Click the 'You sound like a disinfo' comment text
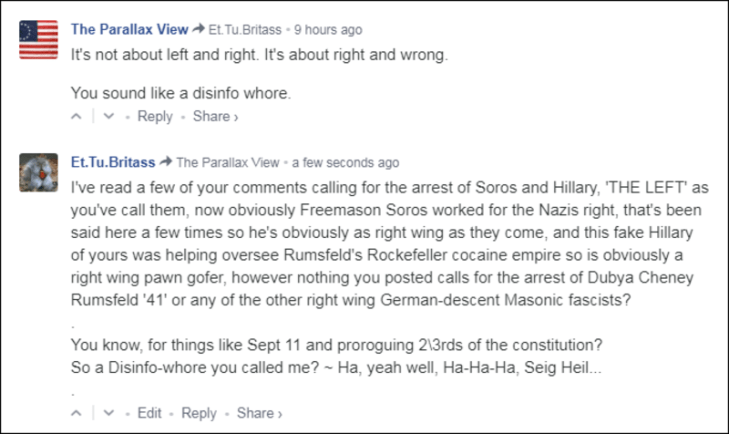The image size is (729, 434). coord(181,94)
